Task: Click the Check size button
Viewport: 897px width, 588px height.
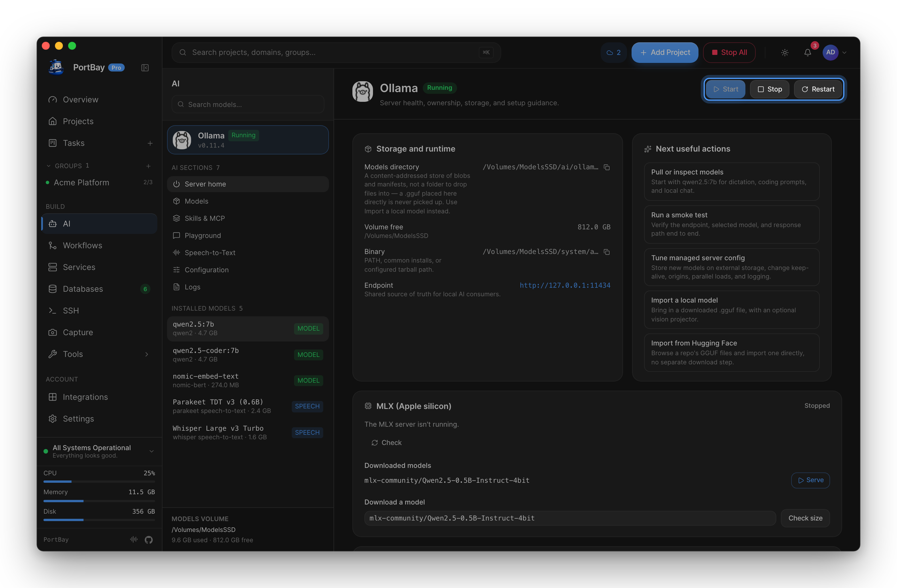Action: (805, 518)
